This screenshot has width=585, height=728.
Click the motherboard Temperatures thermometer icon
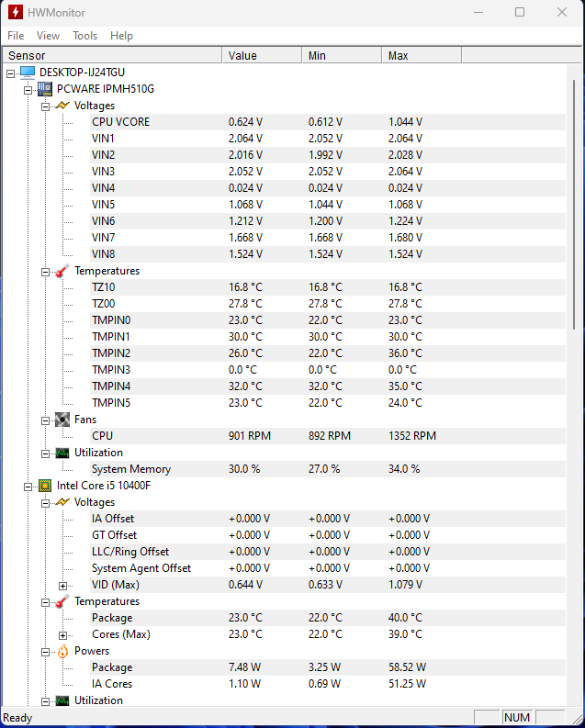point(62,271)
